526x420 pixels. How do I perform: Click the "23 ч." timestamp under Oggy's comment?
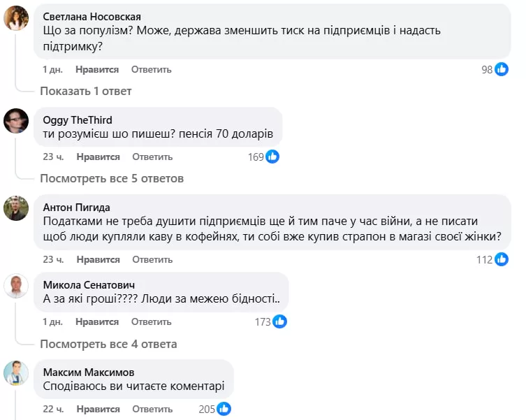[x=52, y=157]
